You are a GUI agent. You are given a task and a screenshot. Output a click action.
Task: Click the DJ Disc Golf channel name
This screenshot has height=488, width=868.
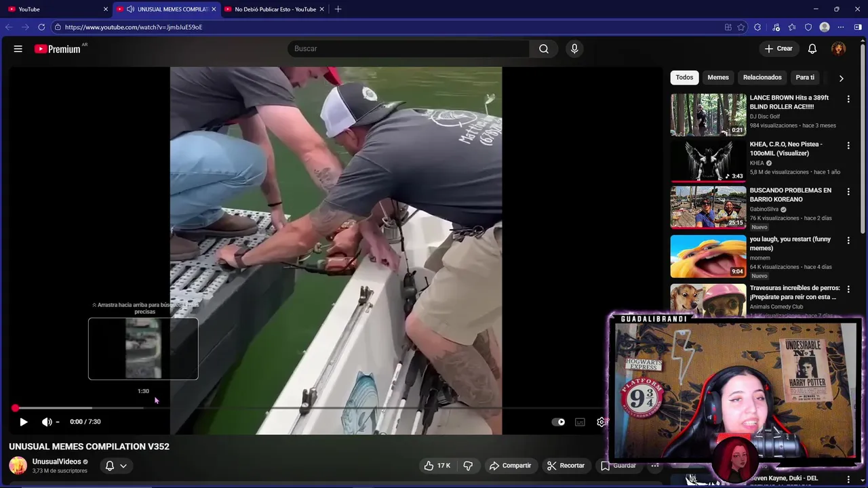click(765, 117)
